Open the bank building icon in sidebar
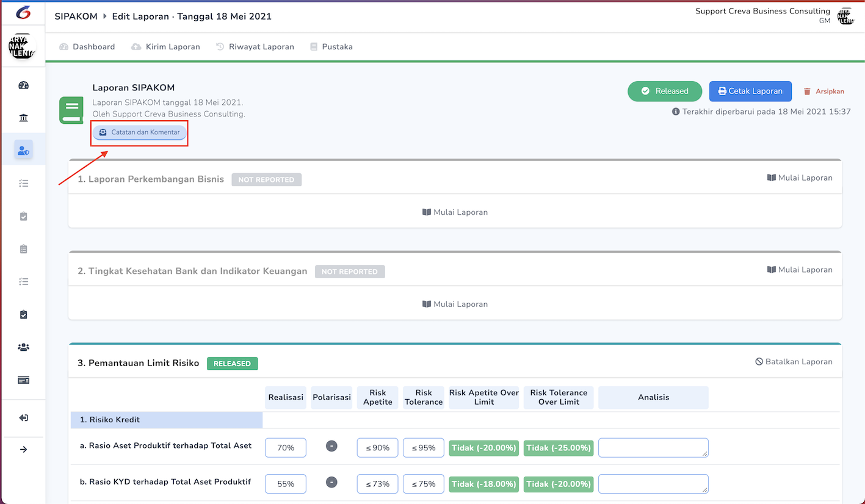Image resolution: width=865 pixels, height=504 pixels. tap(23, 118)
